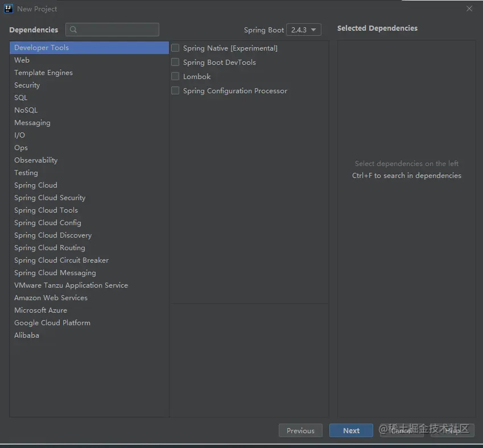Click the IntelliJ IDEA logo icon
Screen dimensions: 483x448
(9, 9)
